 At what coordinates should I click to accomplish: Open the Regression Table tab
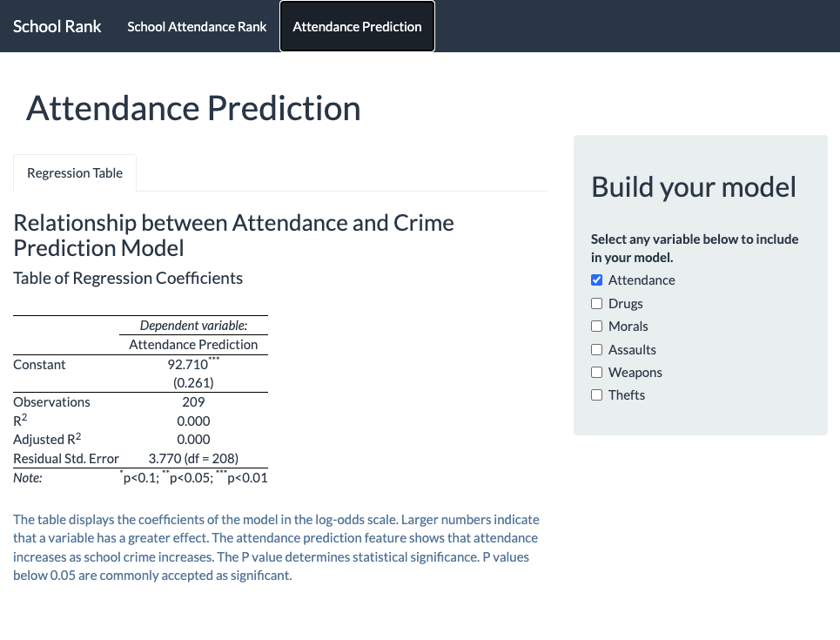tap(75, 172)
